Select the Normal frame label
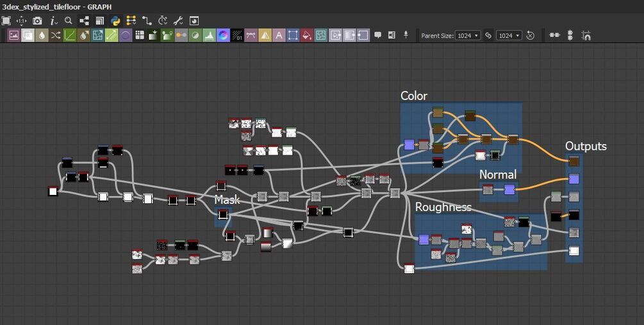644x325 pixels. pos(498,174)
